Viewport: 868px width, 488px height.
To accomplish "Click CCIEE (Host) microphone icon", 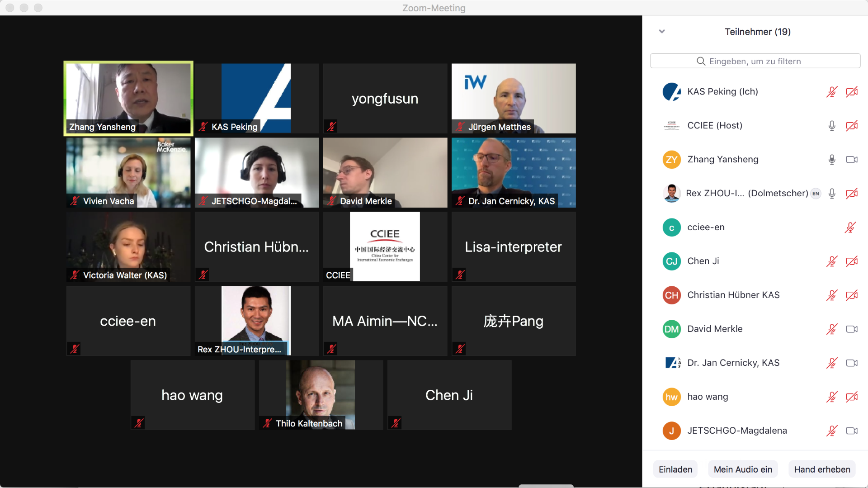I will [831, 126].
